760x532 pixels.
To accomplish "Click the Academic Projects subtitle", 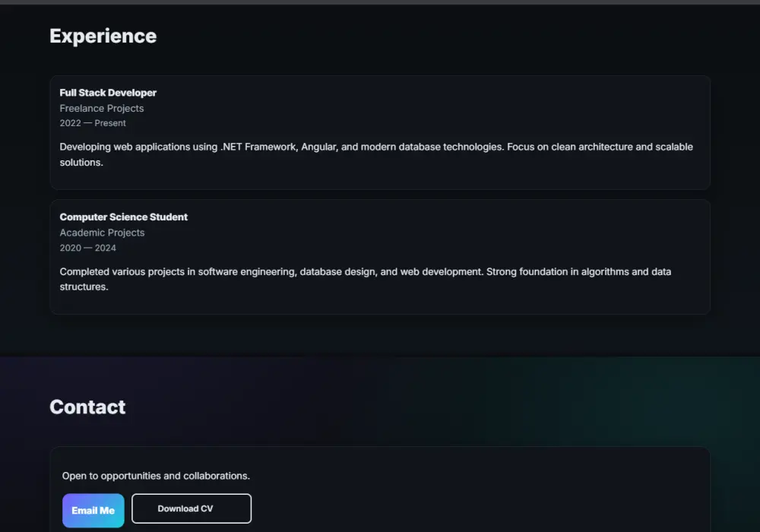I will [x=102, y=233].
